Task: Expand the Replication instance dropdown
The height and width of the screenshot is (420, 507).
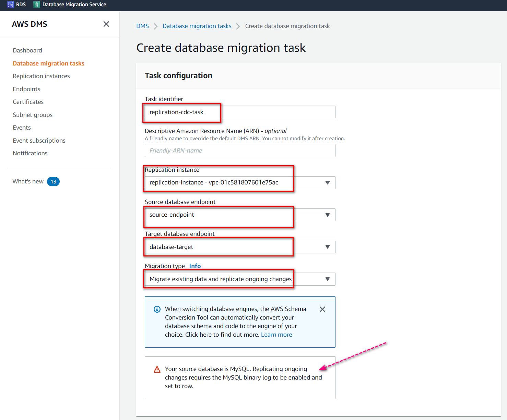Action: click(240, 183)
